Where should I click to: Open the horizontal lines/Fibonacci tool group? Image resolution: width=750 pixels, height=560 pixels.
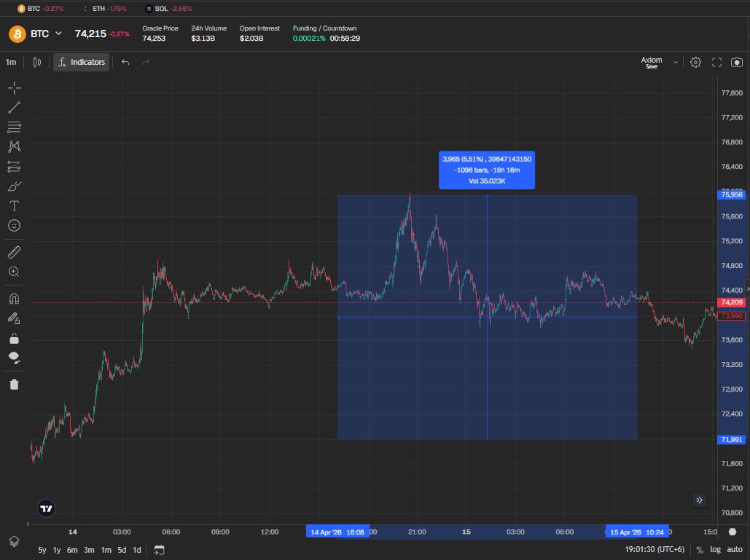(x=15, y=127)
